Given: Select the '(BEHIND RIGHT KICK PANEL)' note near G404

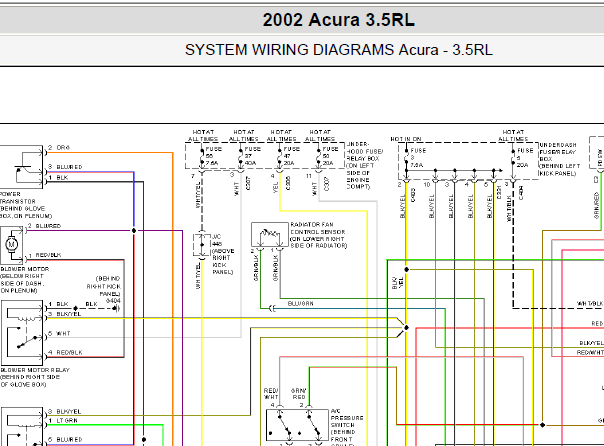Looking at the screenshot, I should point(104,286).
